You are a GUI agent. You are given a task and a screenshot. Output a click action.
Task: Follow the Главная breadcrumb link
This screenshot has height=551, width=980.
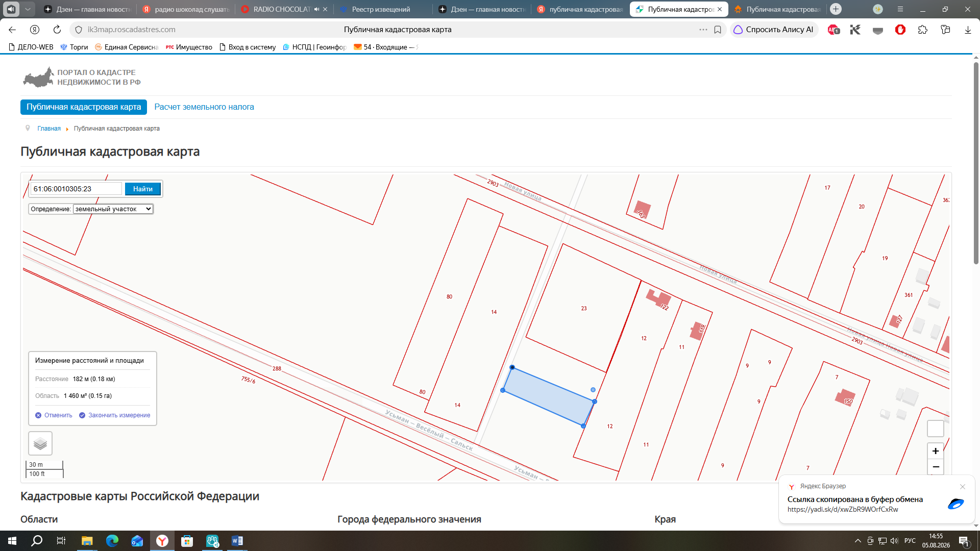[x=49, y=129]
